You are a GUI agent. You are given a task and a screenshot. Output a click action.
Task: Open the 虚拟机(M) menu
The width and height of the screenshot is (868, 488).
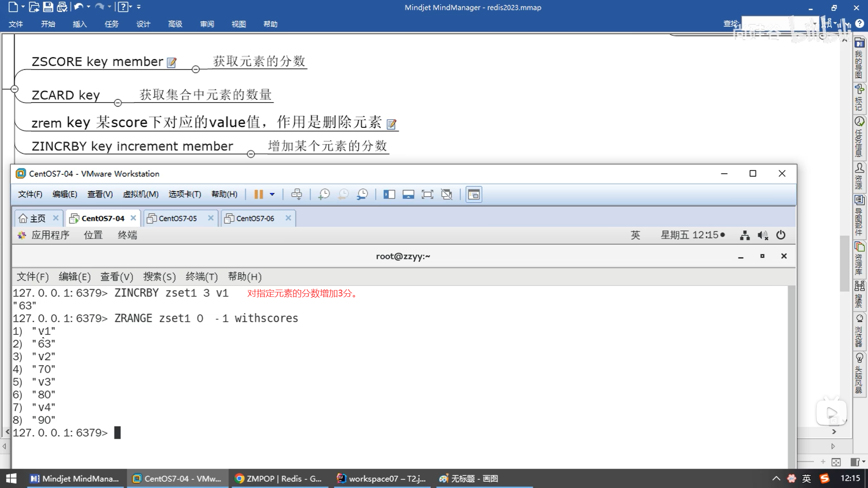click(140, 194)
